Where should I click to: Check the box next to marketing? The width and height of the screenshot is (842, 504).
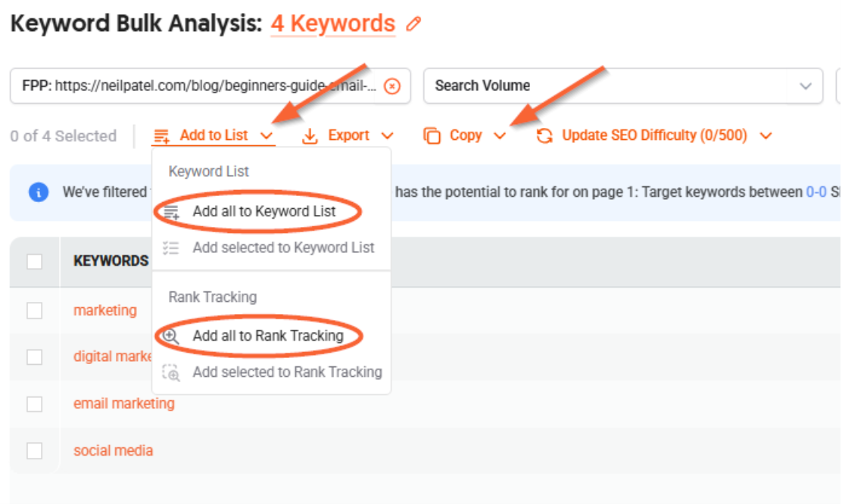click(35, 310)
